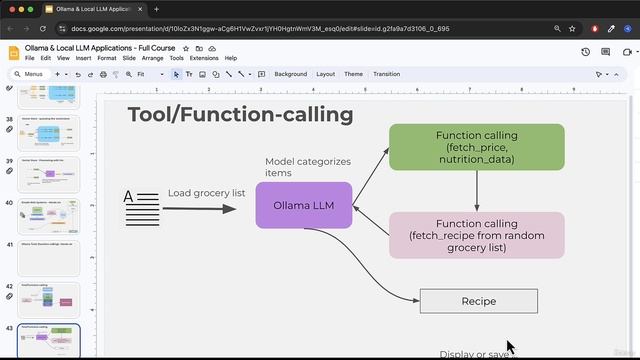Click the Meet camera icon
Screen dimensions: 640x360
[x=627, y=52]
